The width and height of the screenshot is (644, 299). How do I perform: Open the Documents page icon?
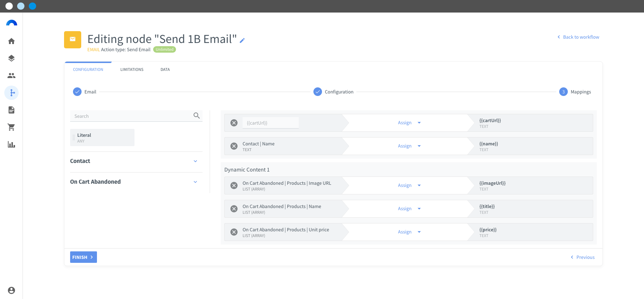click(11, 110)
